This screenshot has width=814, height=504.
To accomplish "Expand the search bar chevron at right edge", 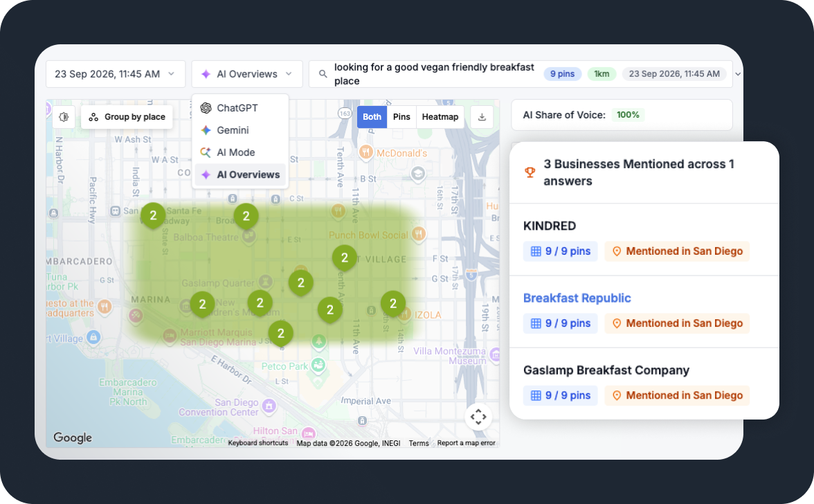I will click(738, 74).
